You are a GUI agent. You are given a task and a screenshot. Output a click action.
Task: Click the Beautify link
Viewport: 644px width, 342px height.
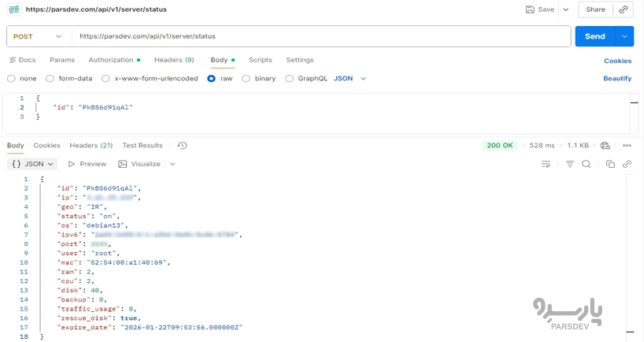(617, 79)
